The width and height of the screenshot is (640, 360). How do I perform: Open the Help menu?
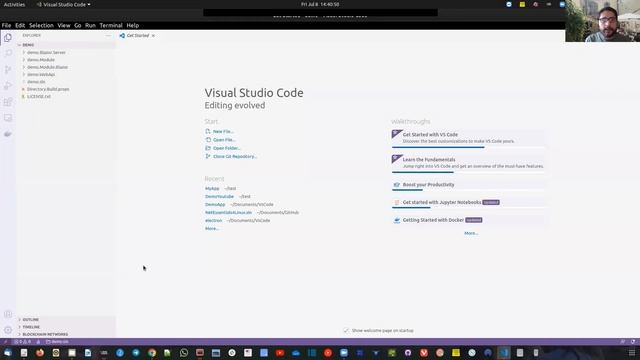(133, 25)
